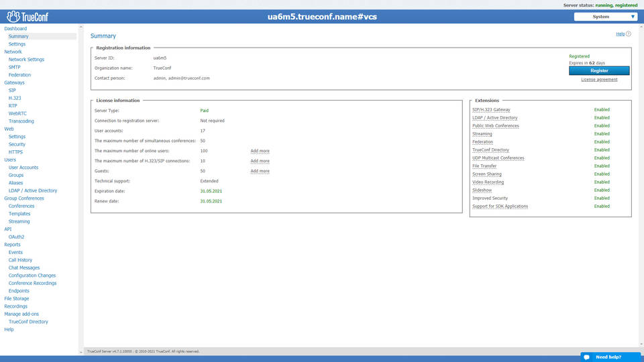This screenshot has width=644, height=362.
Task: Click Add more for Guests
Action: [260, 171]
